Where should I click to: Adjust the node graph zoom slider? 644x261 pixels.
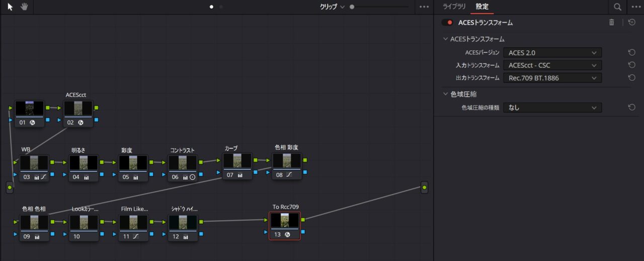click(352, 7)
